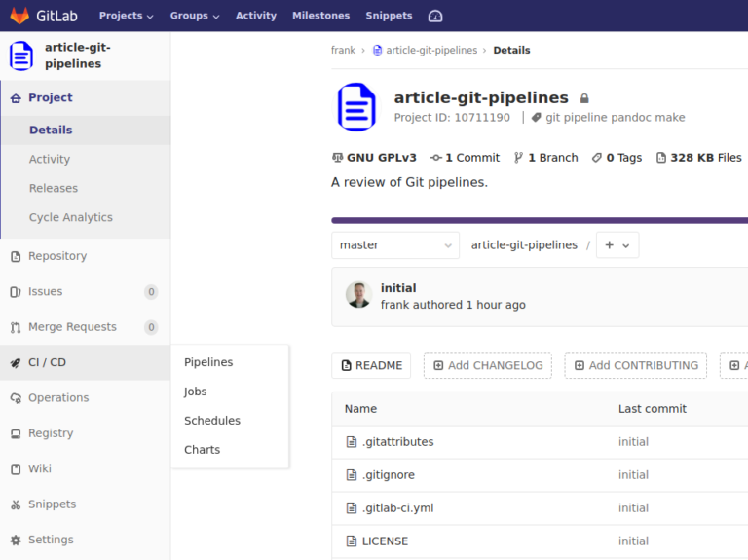Screen dimensions: 748x560
Task: Click the Project house icon in sidebar
Action: [x=16, y=98]
